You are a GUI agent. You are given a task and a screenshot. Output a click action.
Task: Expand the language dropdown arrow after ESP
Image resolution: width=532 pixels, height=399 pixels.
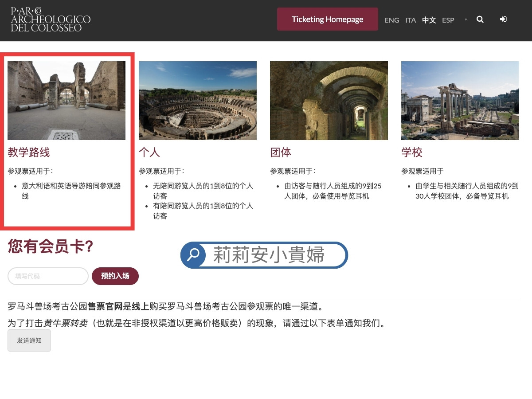[465, 20]
